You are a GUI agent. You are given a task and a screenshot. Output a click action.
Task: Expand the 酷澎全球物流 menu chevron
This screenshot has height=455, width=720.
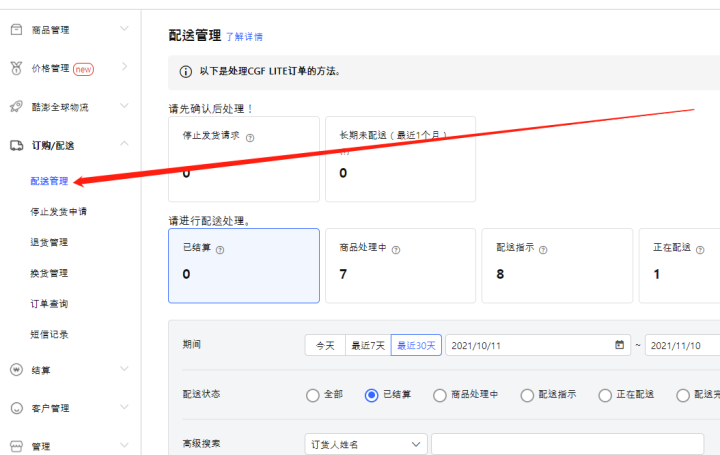[124, 106]
